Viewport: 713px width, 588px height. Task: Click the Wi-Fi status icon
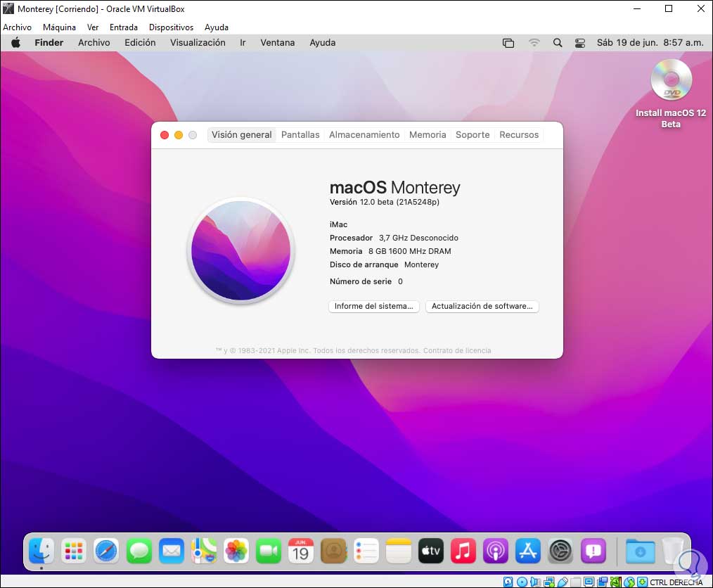[534, 43]
